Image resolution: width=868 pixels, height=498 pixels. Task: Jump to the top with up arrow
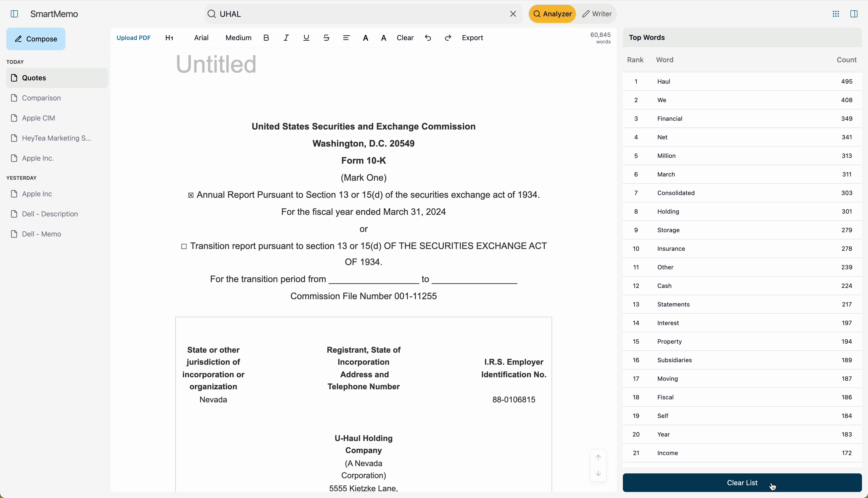(x=598, y=457)
